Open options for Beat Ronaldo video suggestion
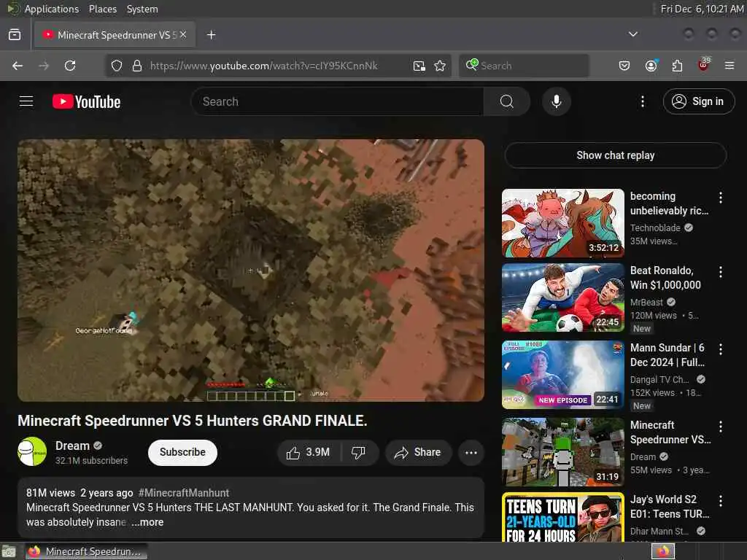Screen dimensions: 747x560 (720, 272)
